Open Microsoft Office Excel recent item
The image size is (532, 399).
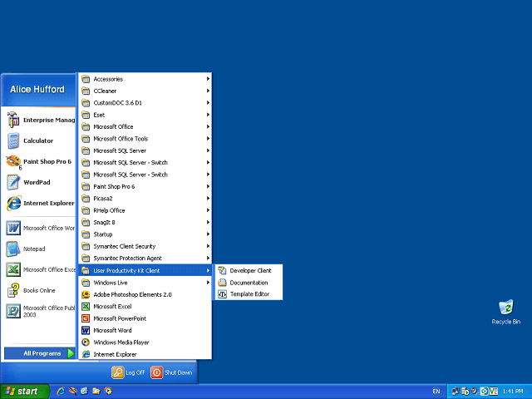point(40,269)
